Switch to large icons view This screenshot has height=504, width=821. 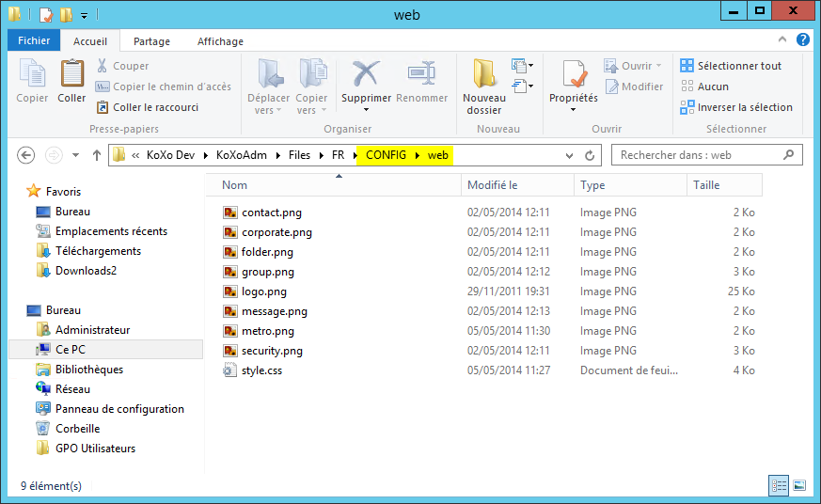799,486
